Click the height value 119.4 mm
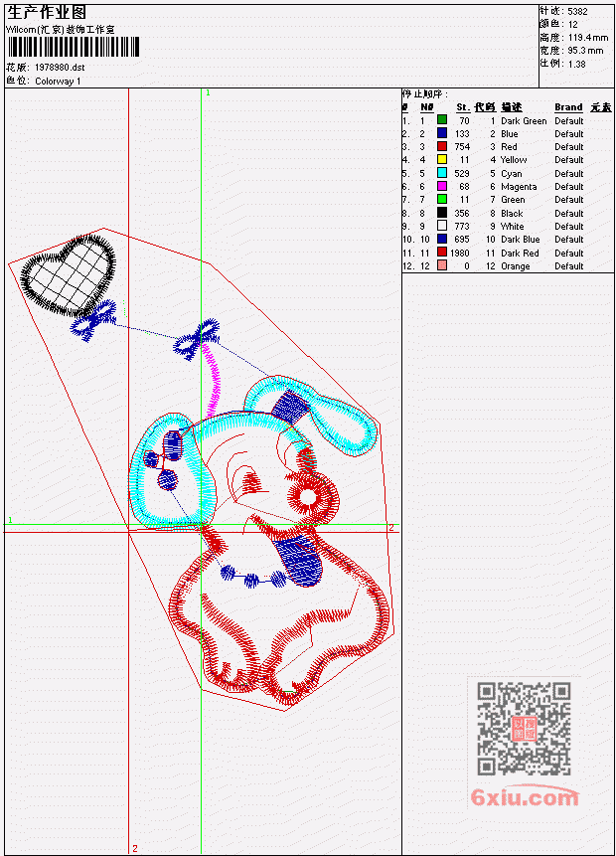Viewport: 616px width, 856px height. (x=587, y=38)
